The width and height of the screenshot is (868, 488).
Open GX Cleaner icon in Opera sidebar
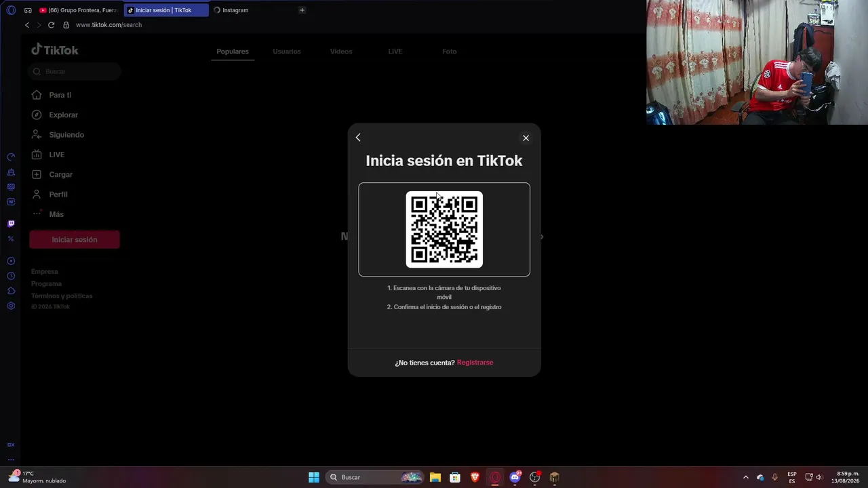click(x=11, y=172)
